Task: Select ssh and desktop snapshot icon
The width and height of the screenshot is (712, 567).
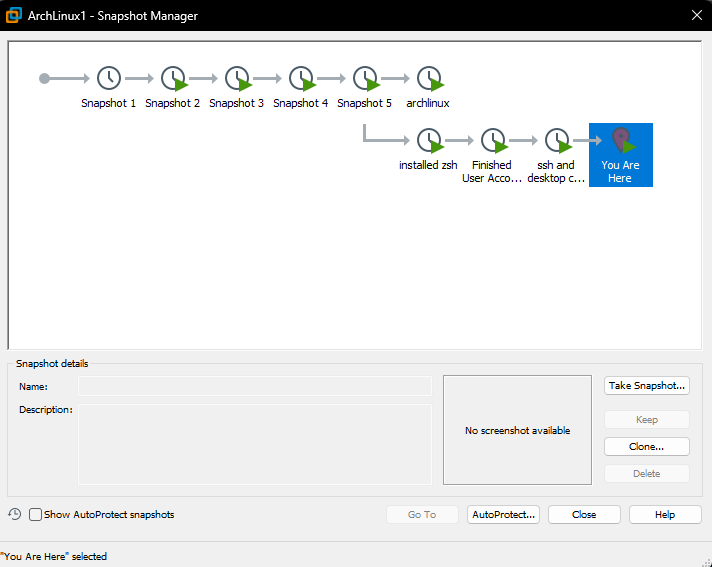Action: (556, 141)
